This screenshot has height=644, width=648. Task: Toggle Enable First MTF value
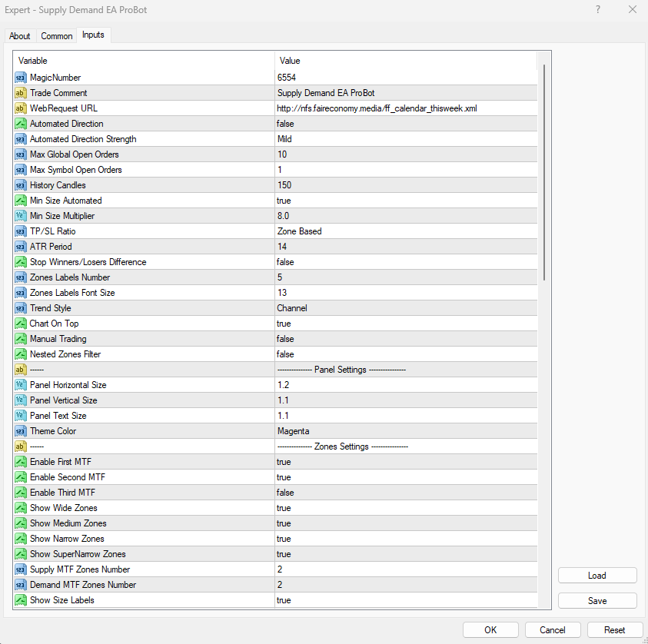point(406,462)
